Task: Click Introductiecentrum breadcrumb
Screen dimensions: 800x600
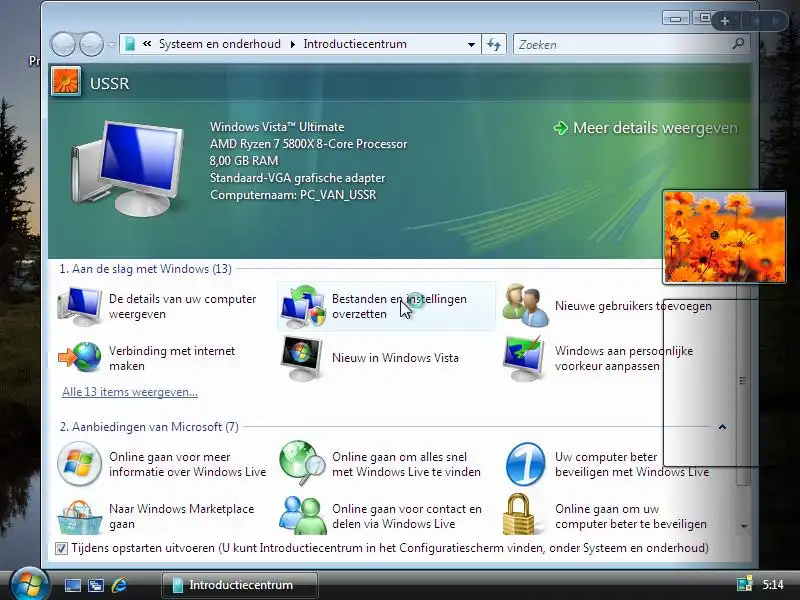Action: [x=355, y=44]
